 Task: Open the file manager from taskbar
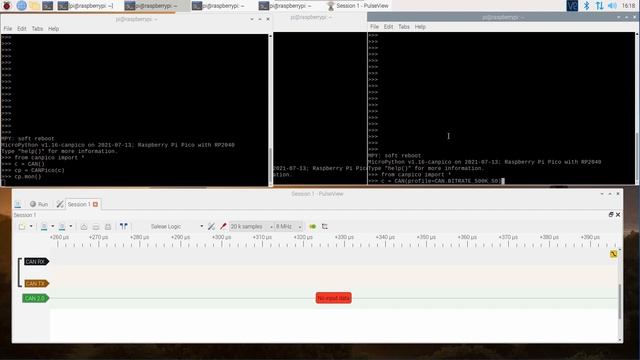34,5
